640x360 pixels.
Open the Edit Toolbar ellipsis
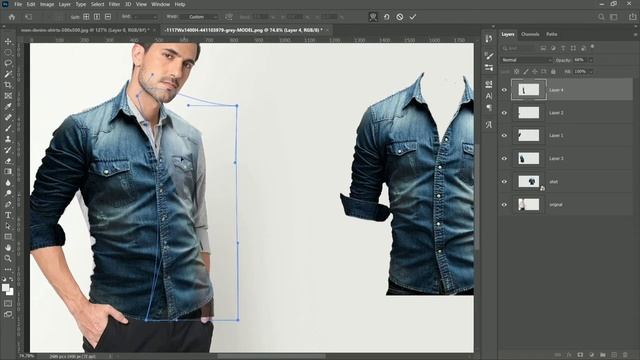point(8,269)
